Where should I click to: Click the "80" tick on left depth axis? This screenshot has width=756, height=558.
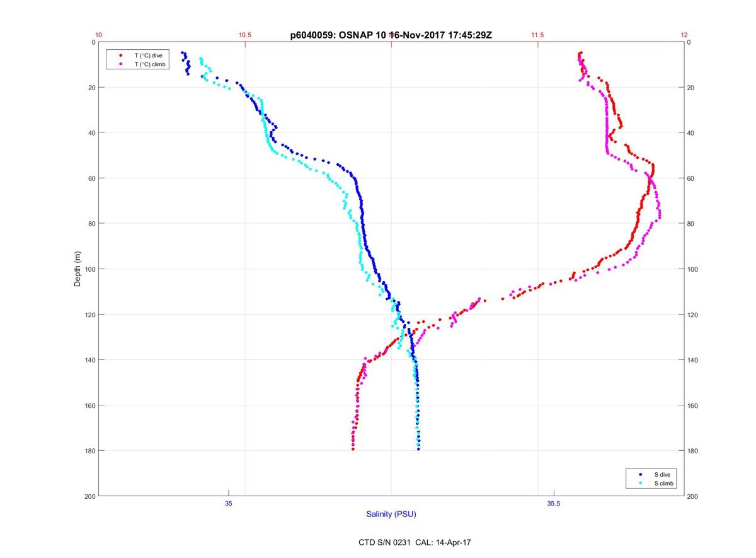(x=92, y=224)
